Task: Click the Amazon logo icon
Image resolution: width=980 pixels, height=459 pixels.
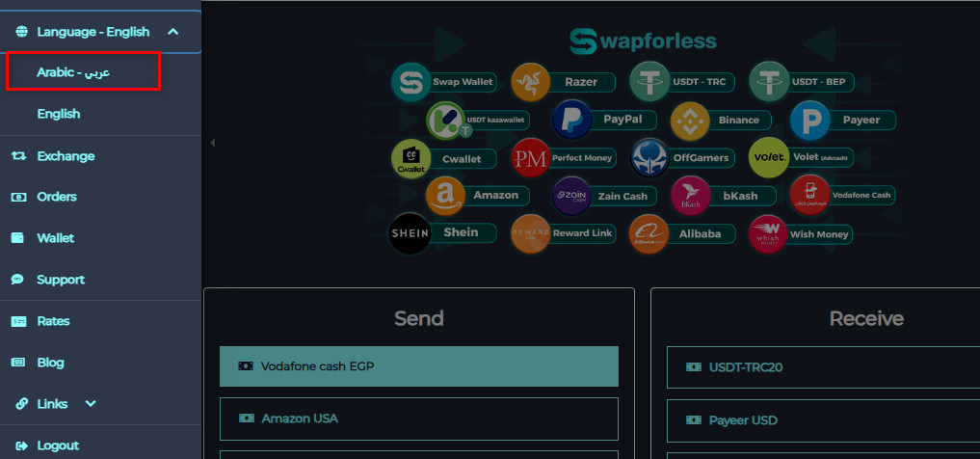Action: [444, 196]
